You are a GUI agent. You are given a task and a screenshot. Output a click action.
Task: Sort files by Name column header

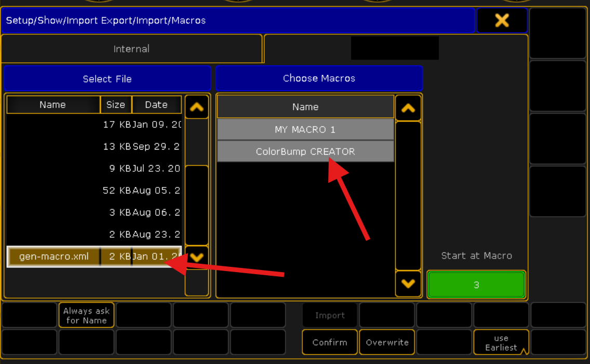53,105
